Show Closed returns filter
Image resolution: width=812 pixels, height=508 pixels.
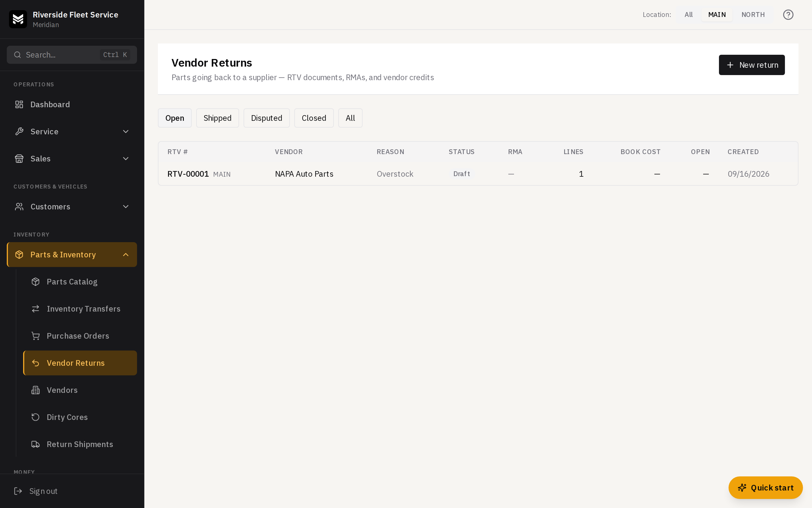tap(314, 118)
